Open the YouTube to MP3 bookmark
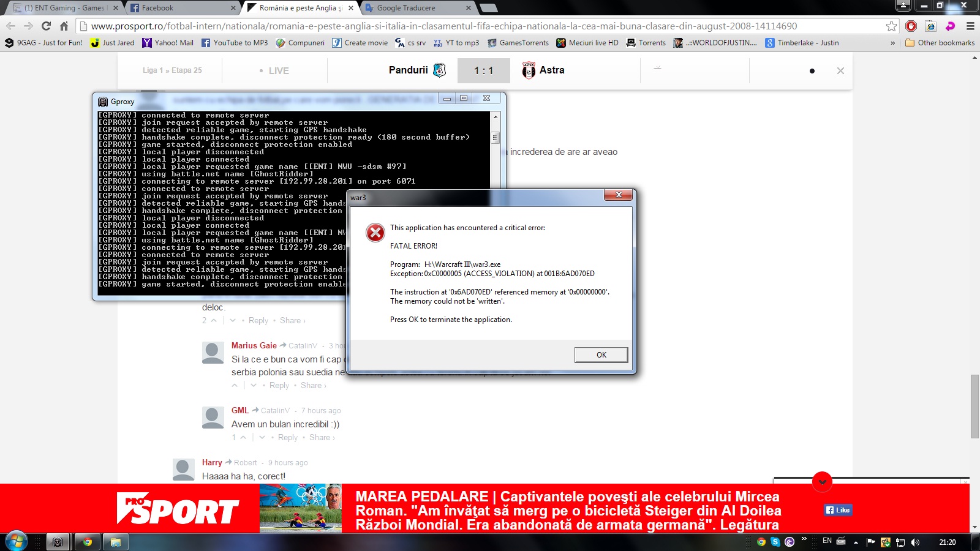The height and width of the screenshot is (551, 980). 235,43
